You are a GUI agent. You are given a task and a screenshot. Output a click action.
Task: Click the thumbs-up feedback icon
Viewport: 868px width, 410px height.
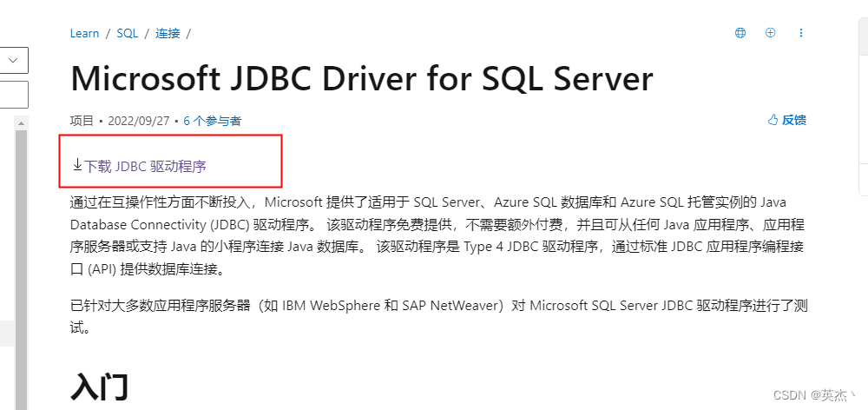click(773, 120)
